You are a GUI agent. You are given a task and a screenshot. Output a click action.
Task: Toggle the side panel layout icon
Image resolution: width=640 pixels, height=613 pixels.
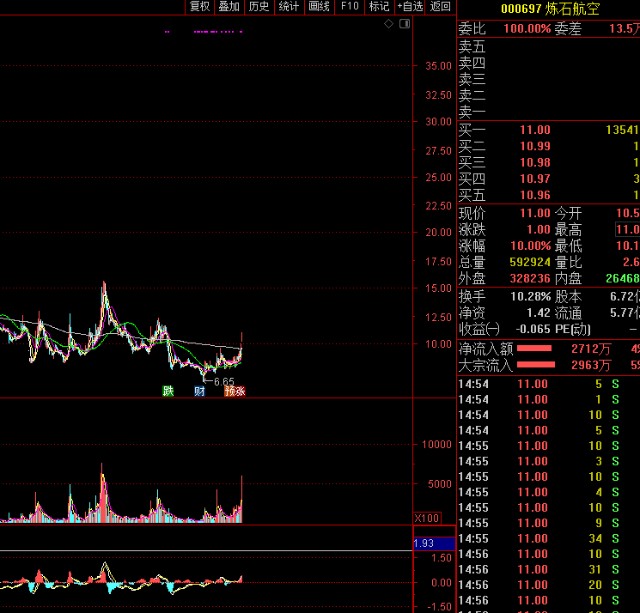(x=404, y=22)
